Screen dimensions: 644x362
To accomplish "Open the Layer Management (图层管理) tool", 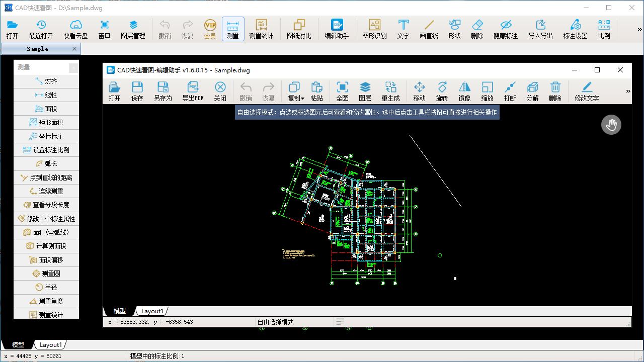I will (x=133, y=29).
